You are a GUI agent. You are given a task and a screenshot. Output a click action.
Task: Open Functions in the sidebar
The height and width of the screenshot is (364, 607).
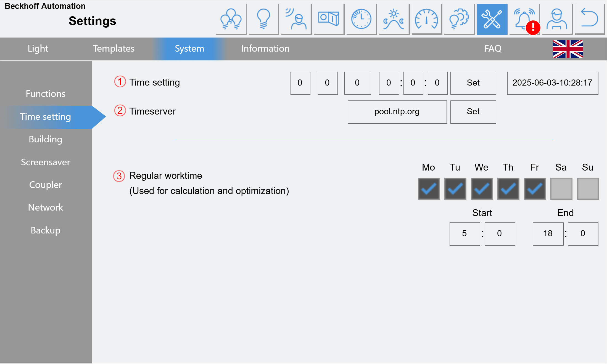46,94
